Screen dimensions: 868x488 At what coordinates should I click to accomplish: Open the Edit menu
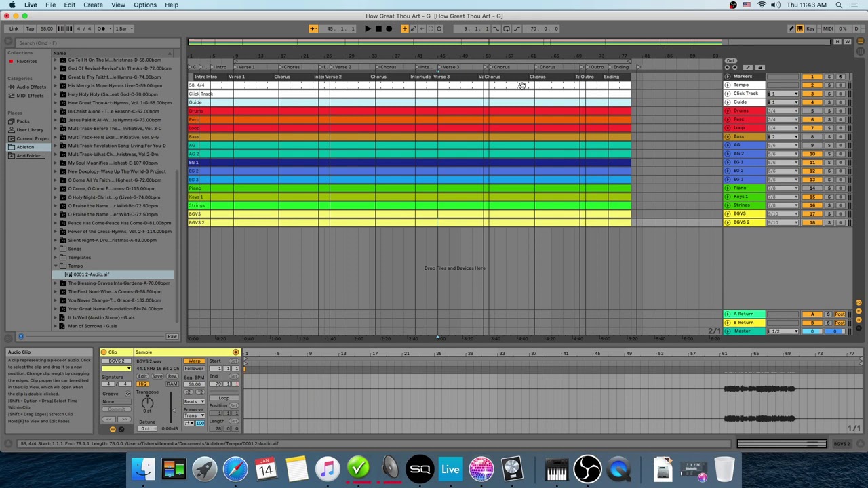tap(69, 5)
